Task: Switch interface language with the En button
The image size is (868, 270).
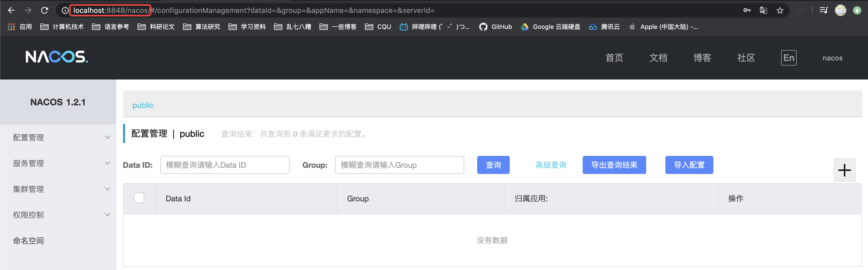Action: pyautogui.click(x=788, y=58)
